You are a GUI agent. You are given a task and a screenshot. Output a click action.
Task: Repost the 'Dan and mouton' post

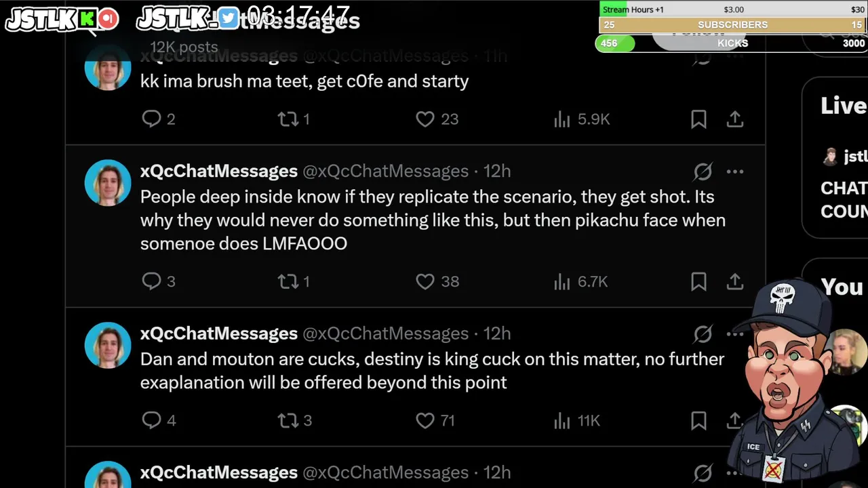pyautogui.click(x=288, y=421)
